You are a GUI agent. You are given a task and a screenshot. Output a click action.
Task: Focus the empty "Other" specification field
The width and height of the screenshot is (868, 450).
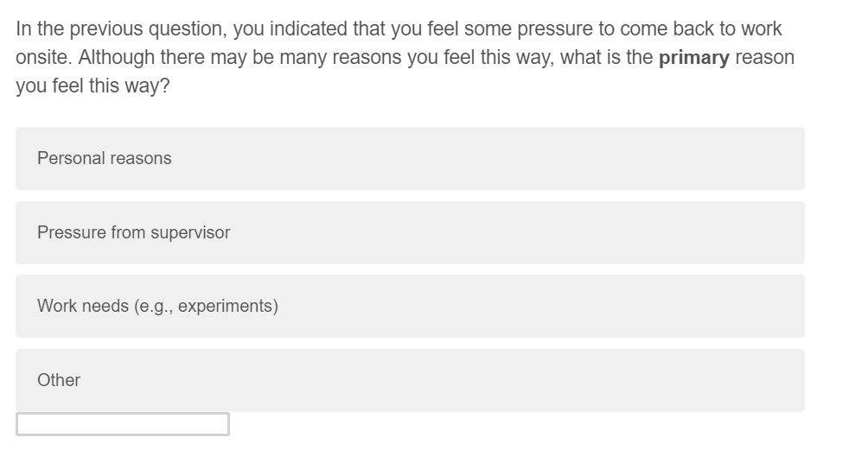pyautogui.click(x=123, y=424)
